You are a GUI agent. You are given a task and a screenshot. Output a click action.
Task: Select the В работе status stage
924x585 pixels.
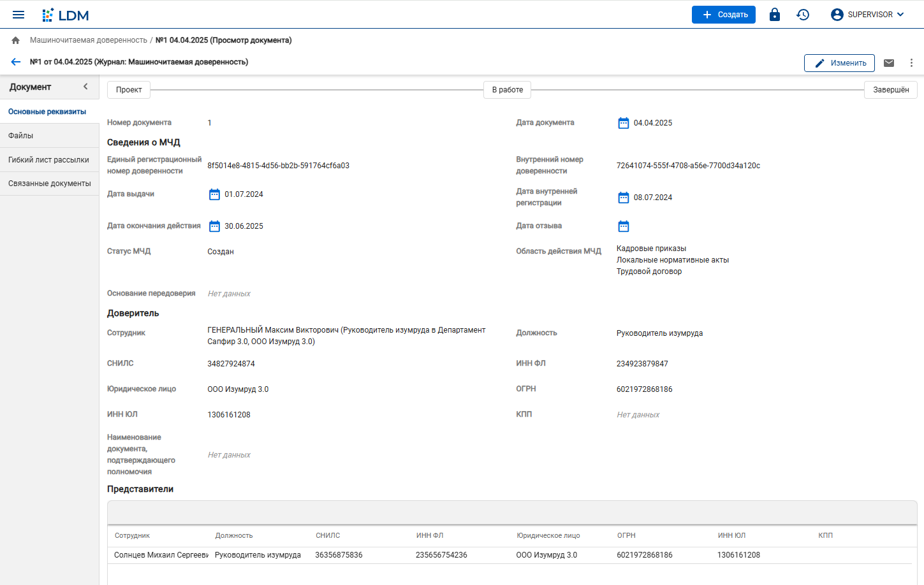coord(507,90)
